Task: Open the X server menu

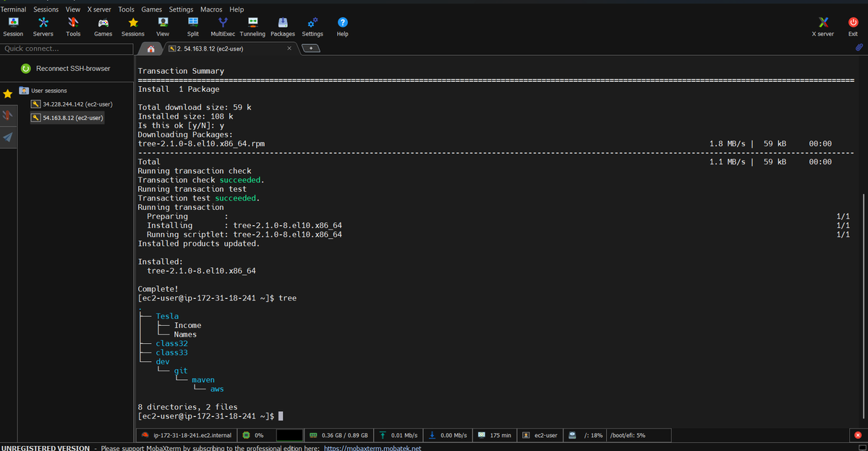Action: pos(99,9)
